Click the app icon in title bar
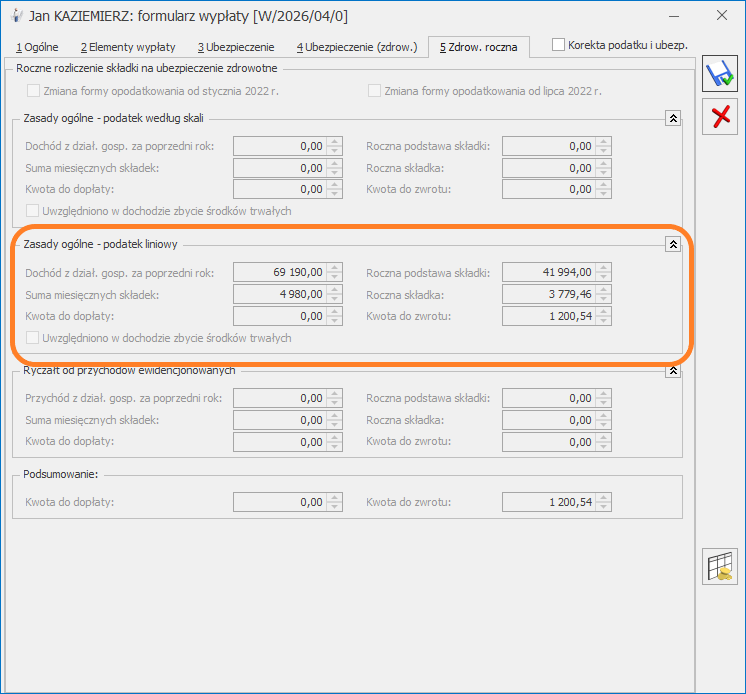The width and height of the screenshot is (746, 694). point(16,16)
